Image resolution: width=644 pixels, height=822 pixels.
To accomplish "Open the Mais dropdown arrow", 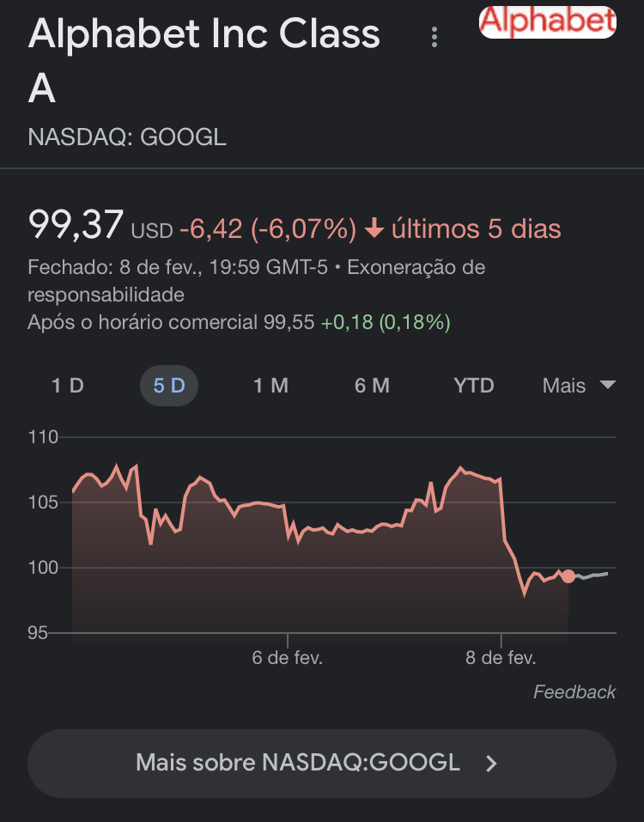I will [x=608, y=385].
